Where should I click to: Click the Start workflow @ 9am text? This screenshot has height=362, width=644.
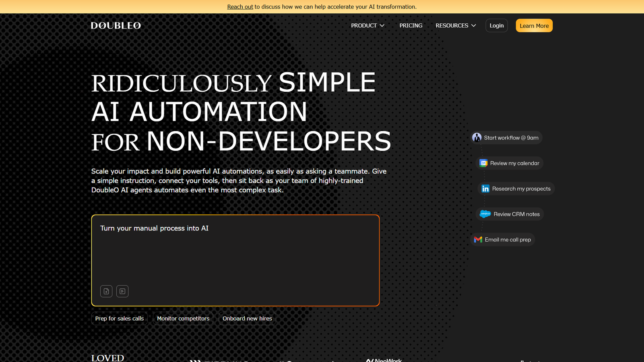click(511, 138)
